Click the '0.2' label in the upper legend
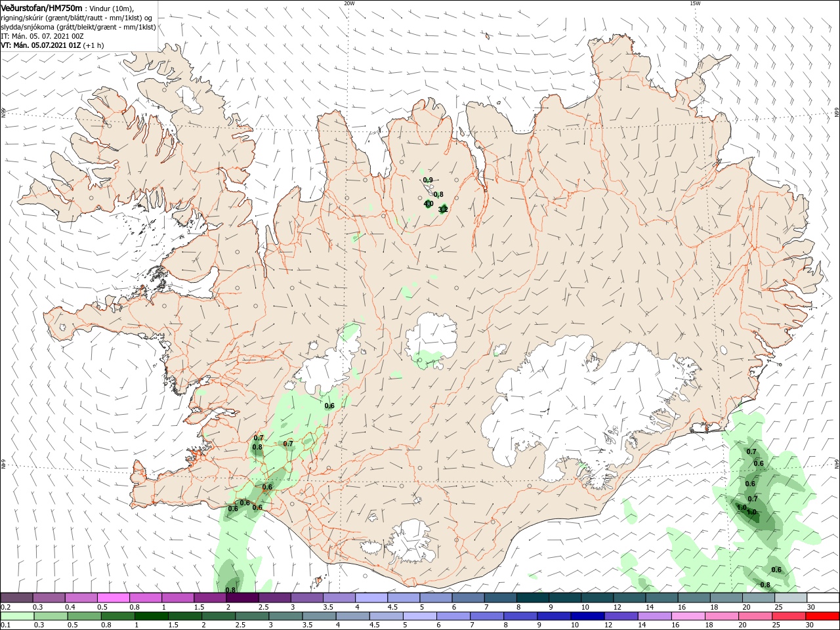 click(5, 608)
